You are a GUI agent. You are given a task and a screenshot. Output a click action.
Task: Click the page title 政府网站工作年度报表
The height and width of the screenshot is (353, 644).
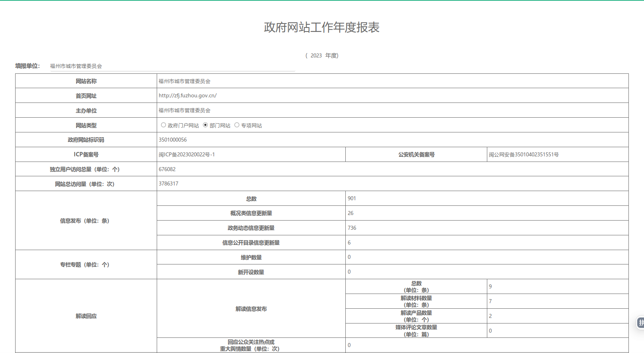click(x=321, y=27)
